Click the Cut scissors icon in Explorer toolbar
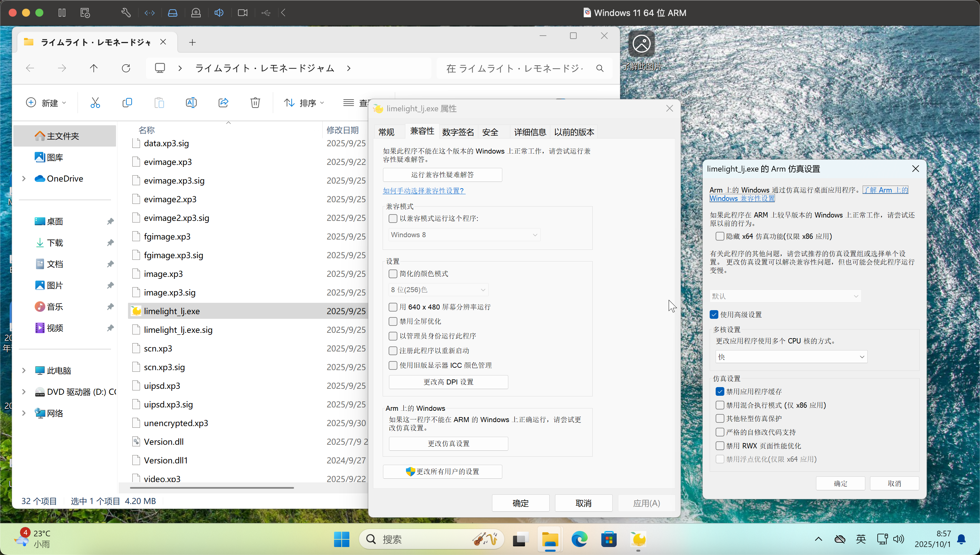Screen dimensions: 980x555 [95, 103]
